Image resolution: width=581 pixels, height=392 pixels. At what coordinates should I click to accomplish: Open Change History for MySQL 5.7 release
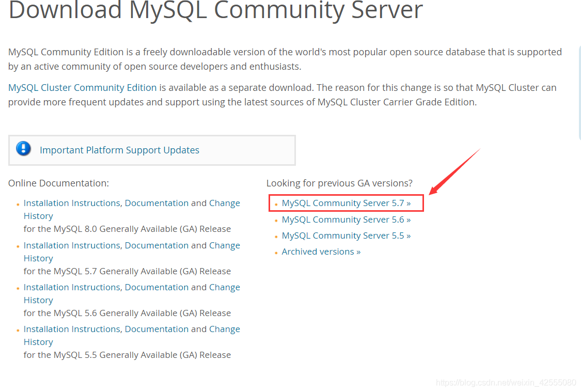click(x=225, y=245)
